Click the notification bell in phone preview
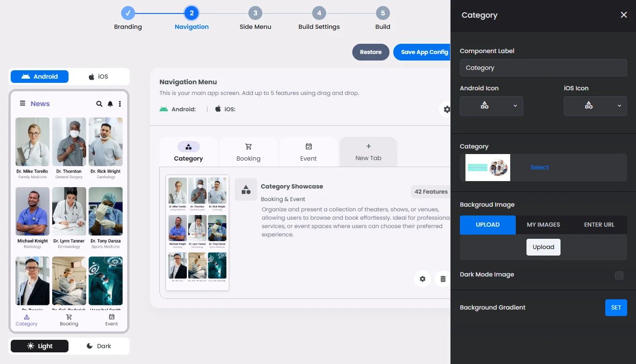636x364 pixels. coord(110,104)
